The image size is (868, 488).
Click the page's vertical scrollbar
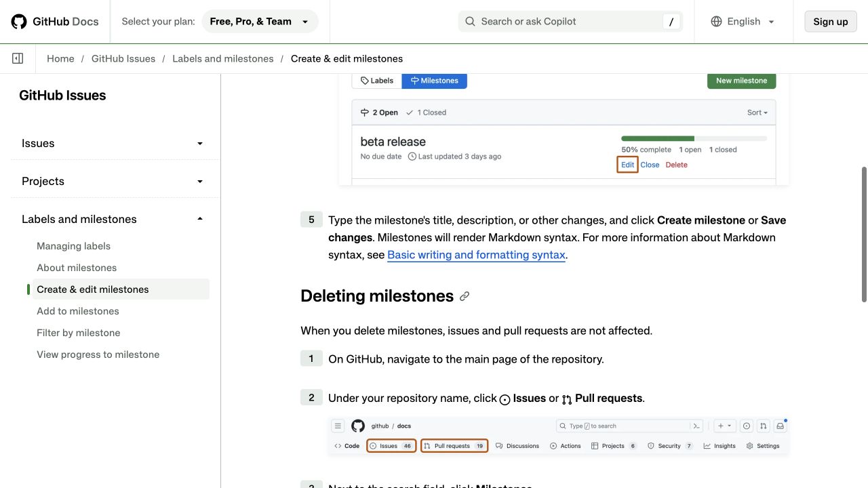(x=864, y=234)
